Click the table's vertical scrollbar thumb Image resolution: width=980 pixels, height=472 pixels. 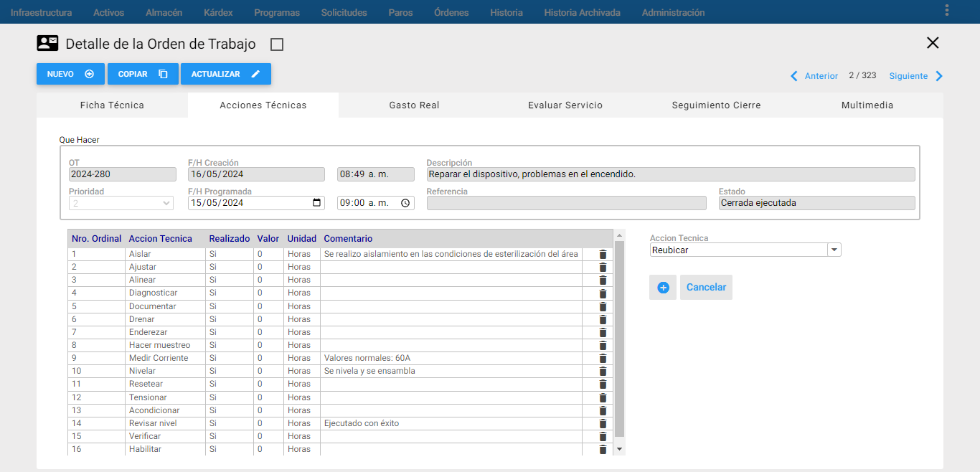[x=620, y=339]
